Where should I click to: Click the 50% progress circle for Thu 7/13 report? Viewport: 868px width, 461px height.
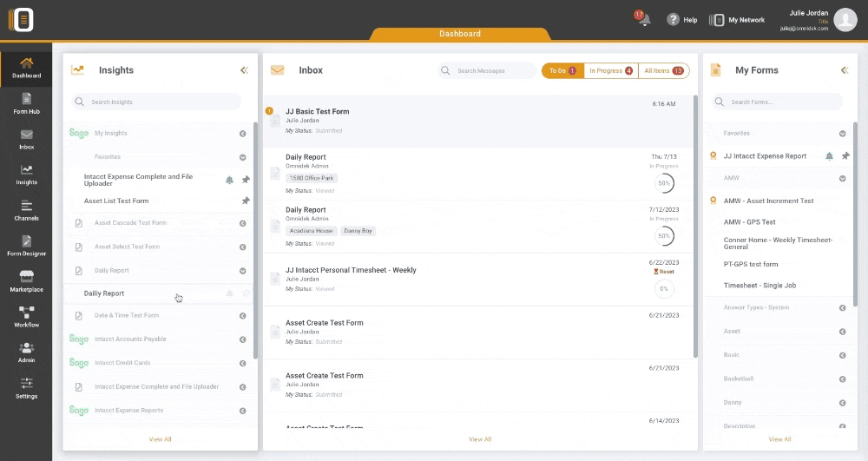(664, 183)
